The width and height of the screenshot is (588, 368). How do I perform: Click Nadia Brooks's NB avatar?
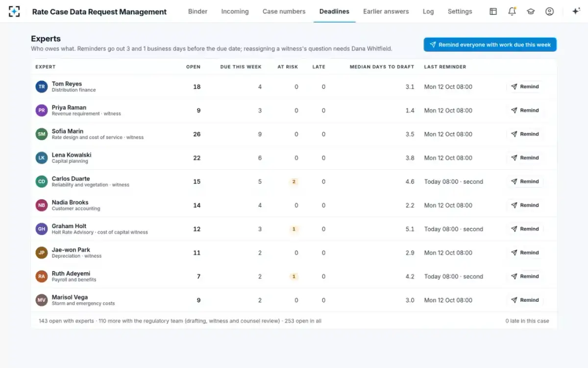coord(42,205)
